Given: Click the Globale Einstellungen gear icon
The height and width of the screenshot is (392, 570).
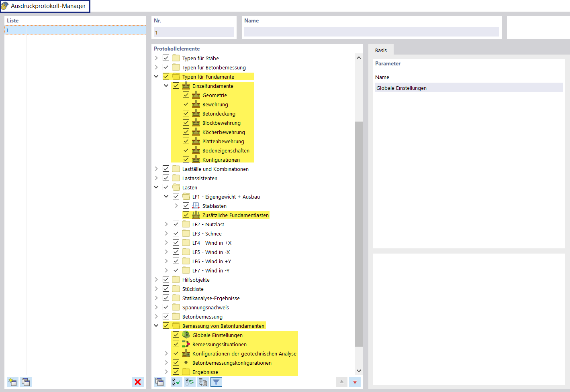Looking at the screenshot, I should tap(186, 335).
